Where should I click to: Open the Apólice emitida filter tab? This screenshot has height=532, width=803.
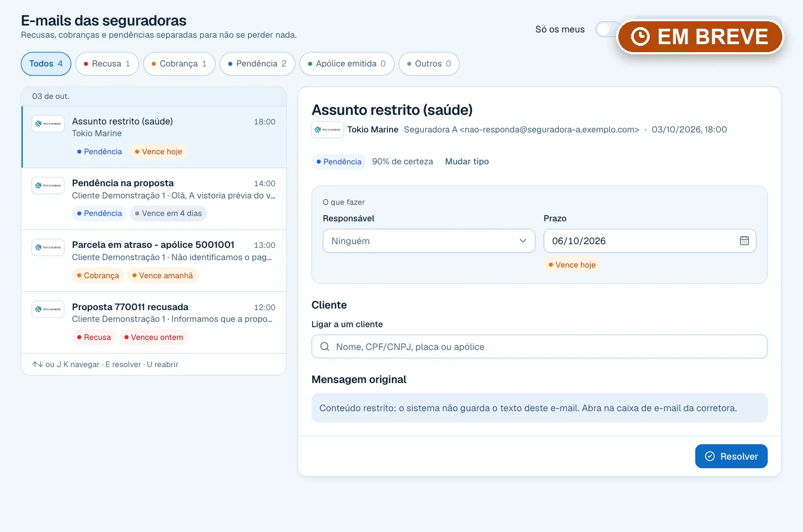[347, 64]
